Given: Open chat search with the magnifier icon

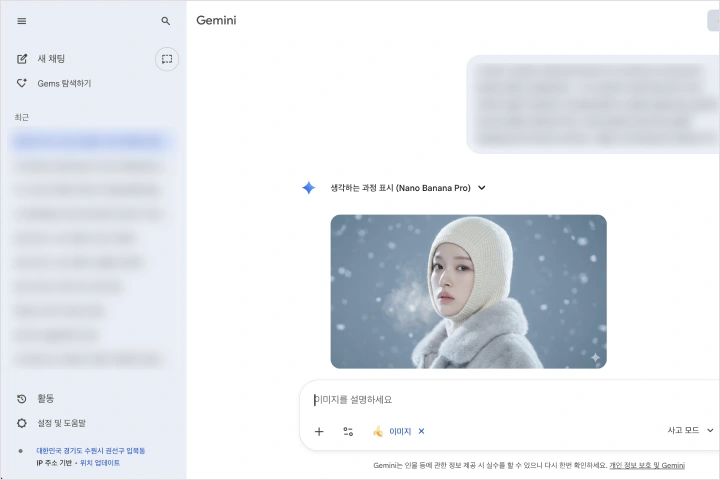Looking at the screenshot, I should click(x=166, y=21).
